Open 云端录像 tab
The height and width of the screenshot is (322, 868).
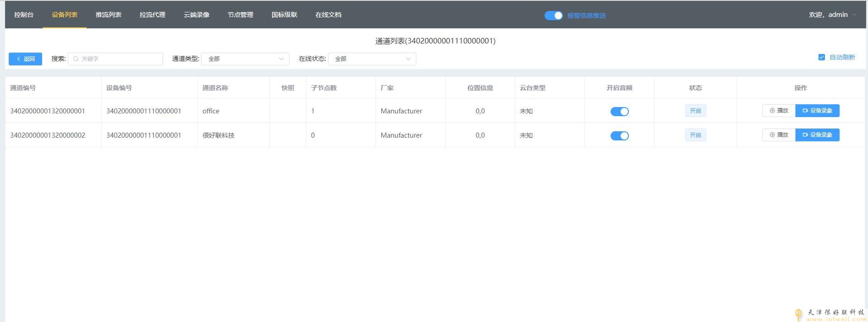click(x=197, y=15)
